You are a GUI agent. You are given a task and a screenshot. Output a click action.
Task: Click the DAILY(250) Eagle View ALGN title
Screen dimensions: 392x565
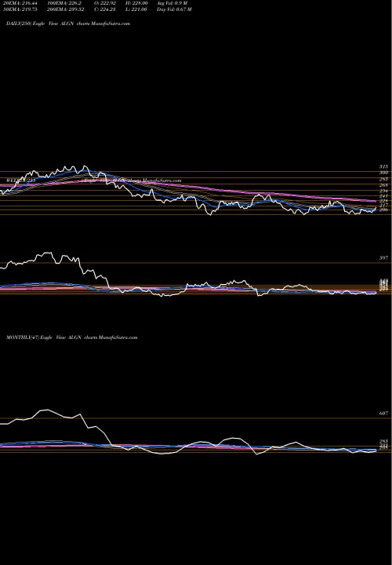click(68, 24)
